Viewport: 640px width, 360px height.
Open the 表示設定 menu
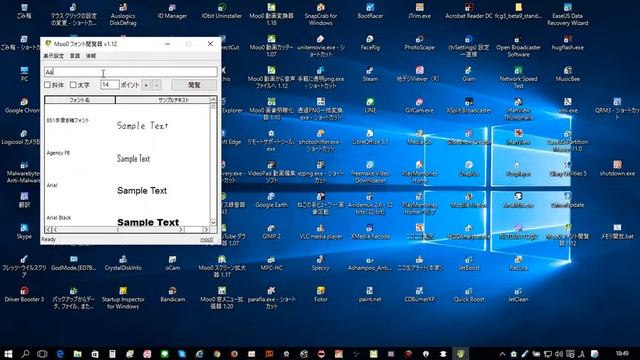point(53,56)
